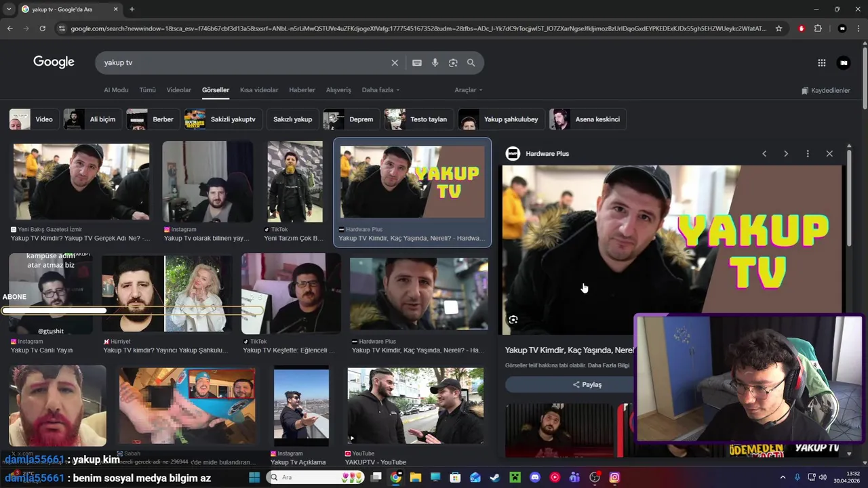Open File Explorer from the taskbar
868x488 pixels.
point(416,477)
